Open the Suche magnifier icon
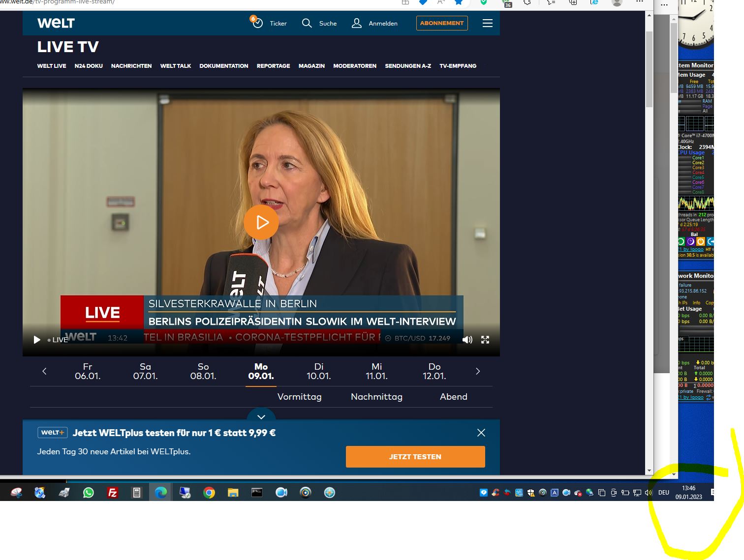 coord(307,23)
